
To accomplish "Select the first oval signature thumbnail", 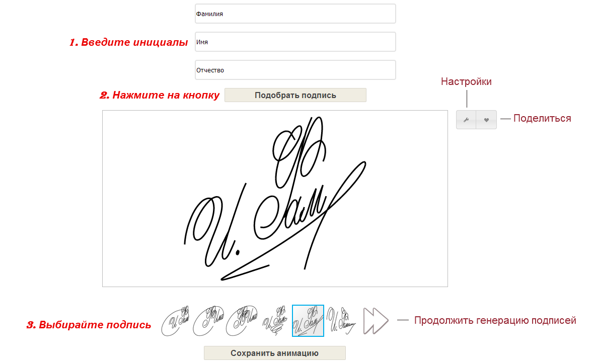I will [x=175, y=321].
